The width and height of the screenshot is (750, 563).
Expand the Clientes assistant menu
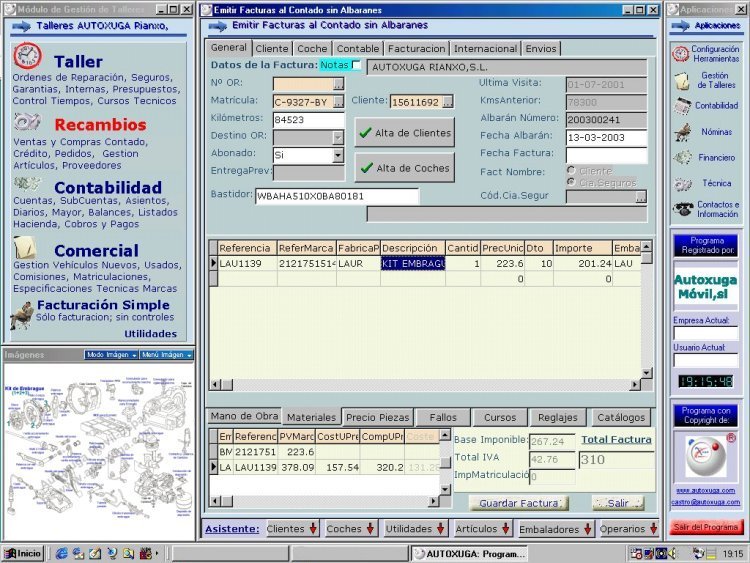click(292, 529)
